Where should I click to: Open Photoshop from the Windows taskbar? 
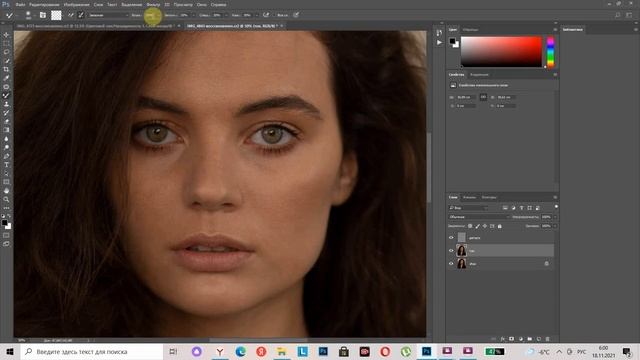tap(427, 351)
